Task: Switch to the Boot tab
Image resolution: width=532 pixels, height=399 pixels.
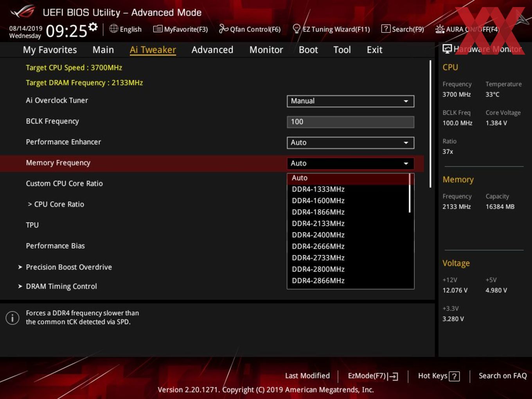Action: 308,50
